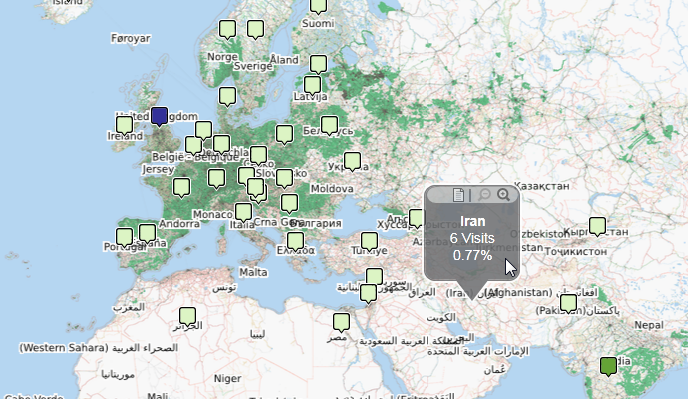Click the Ireland map marker
Image resolution: width=688 pixels, height=400 pixels.
(124, 125)
